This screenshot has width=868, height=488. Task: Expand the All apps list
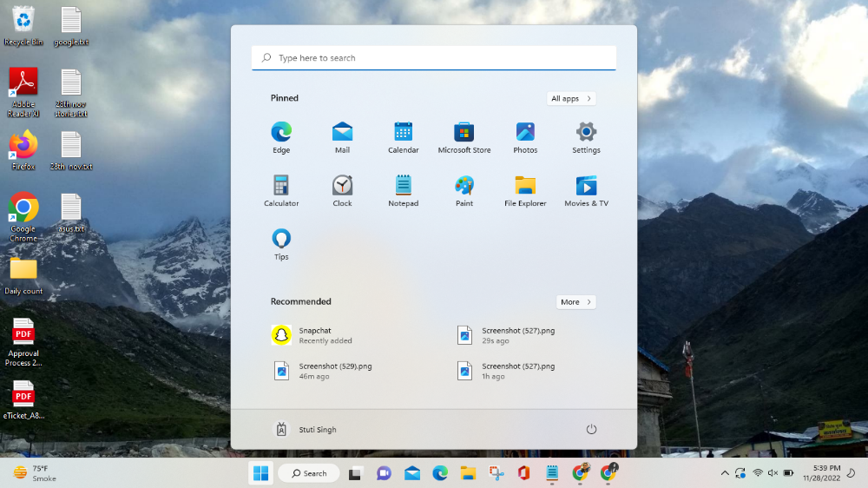(x=571, y=99)
